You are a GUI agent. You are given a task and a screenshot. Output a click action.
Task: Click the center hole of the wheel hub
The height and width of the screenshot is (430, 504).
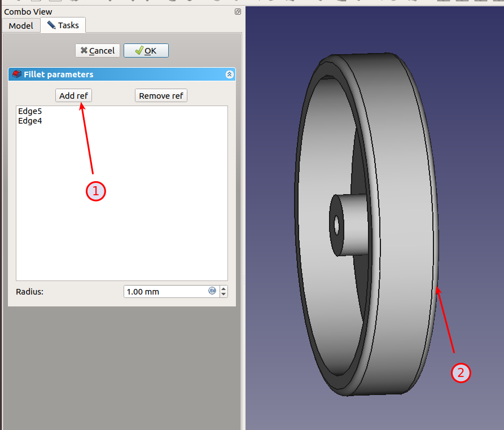[x=336, y=226]
